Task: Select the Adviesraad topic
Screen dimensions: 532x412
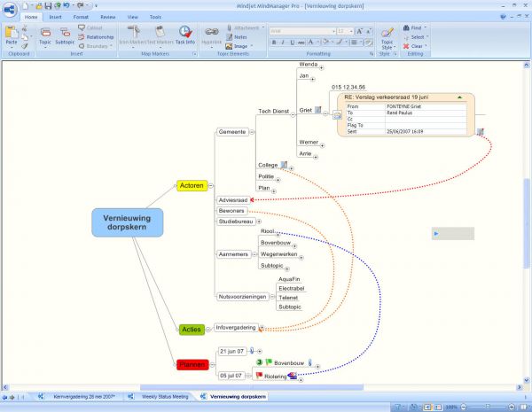Action: tap(232, 200)
